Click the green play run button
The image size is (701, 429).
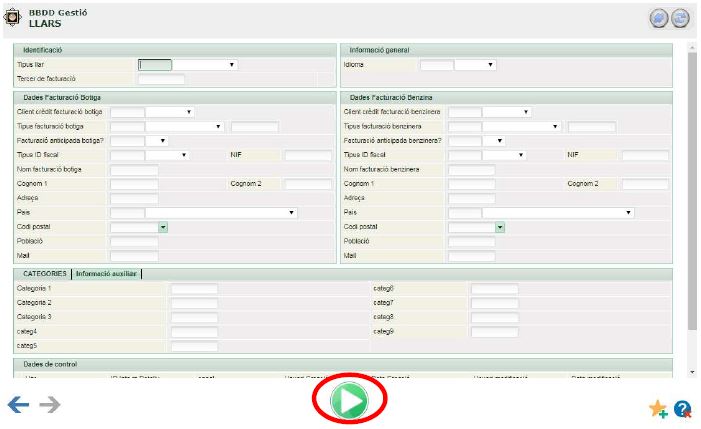point(350,401)
